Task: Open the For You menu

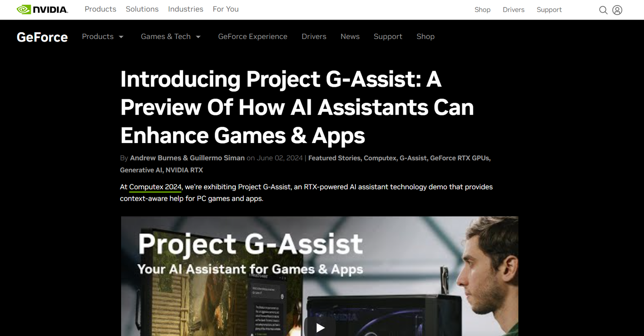Action: [226, 9]
